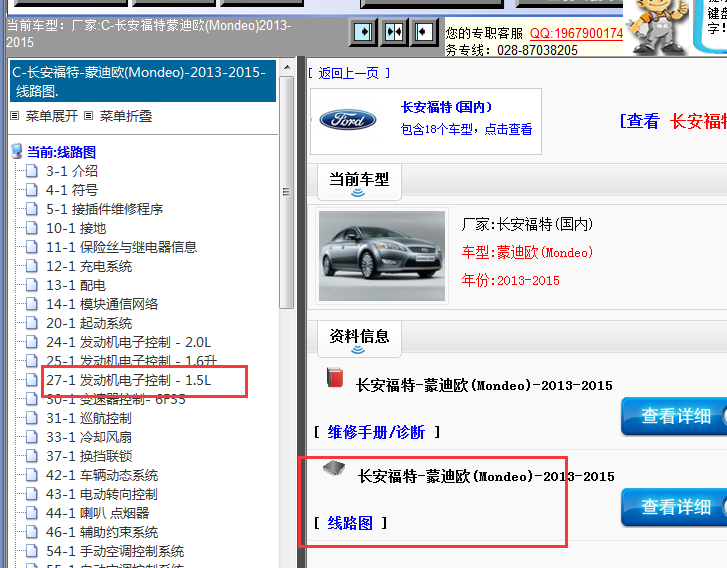Click the tree panel scroll-up arrow
The width and height of the screenshot is (727, 568).
pos(287,67)
